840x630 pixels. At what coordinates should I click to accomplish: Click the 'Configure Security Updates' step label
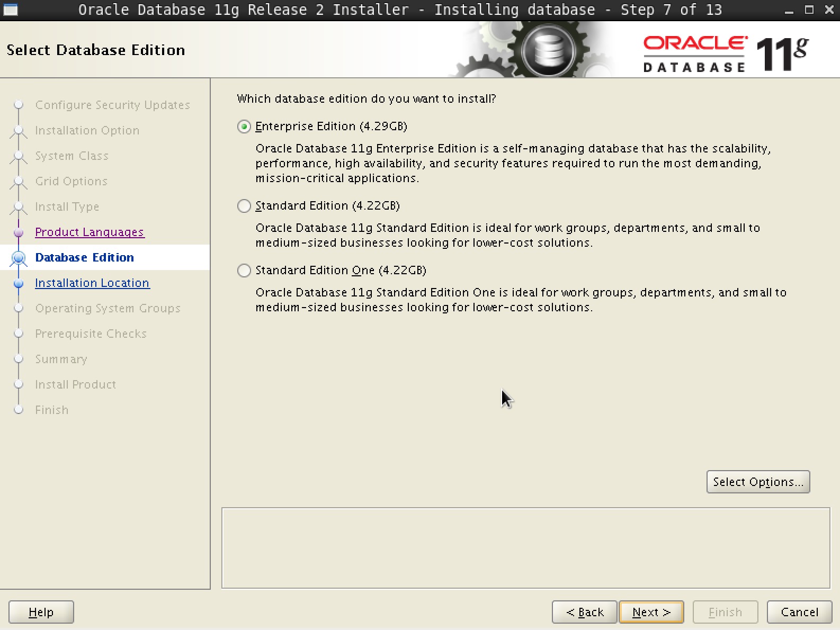113,105
